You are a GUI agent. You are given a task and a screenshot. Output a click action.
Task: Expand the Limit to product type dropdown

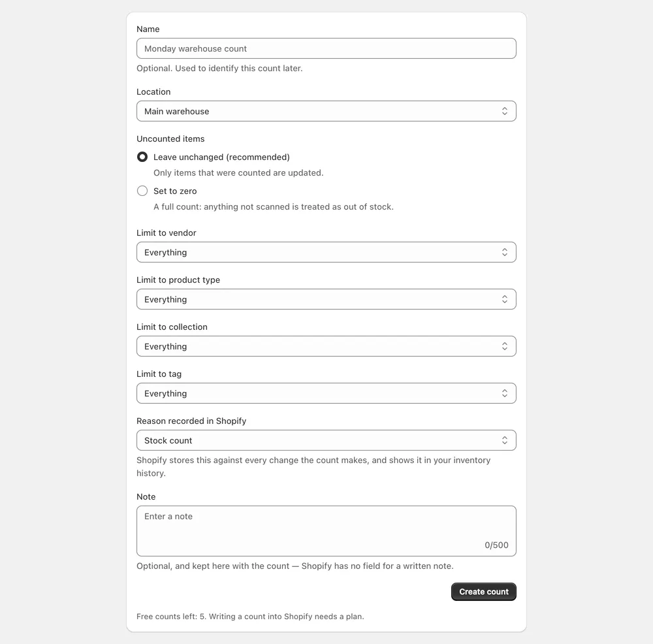click(x=326, y=300)
